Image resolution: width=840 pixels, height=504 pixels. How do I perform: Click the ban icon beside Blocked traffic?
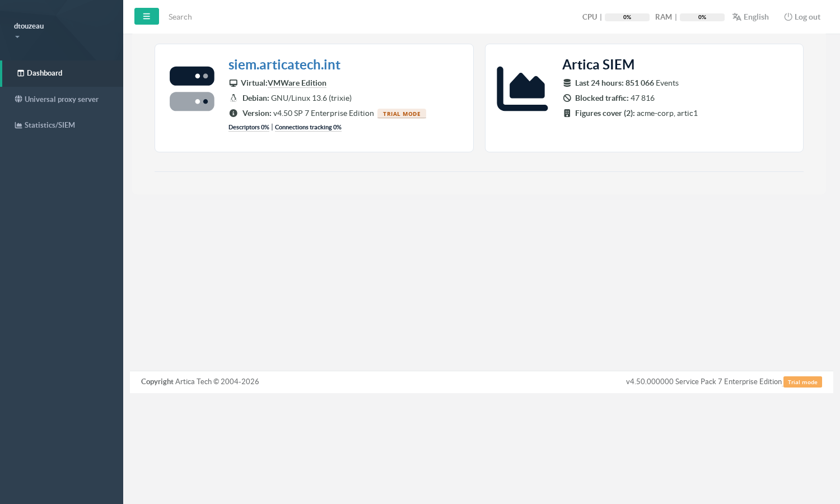pos(567,98)
